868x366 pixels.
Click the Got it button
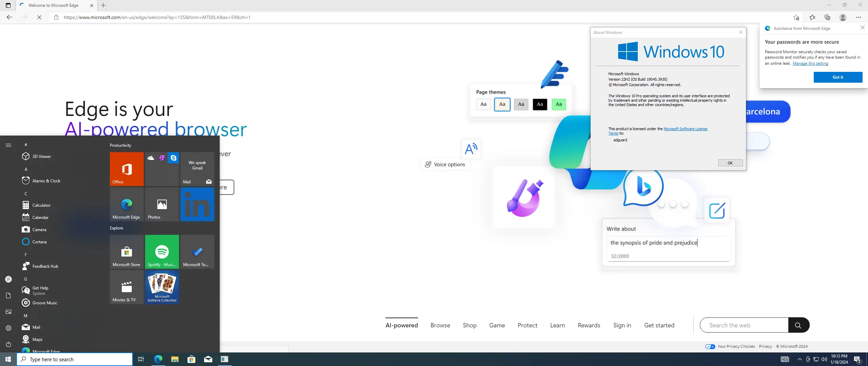837,77
